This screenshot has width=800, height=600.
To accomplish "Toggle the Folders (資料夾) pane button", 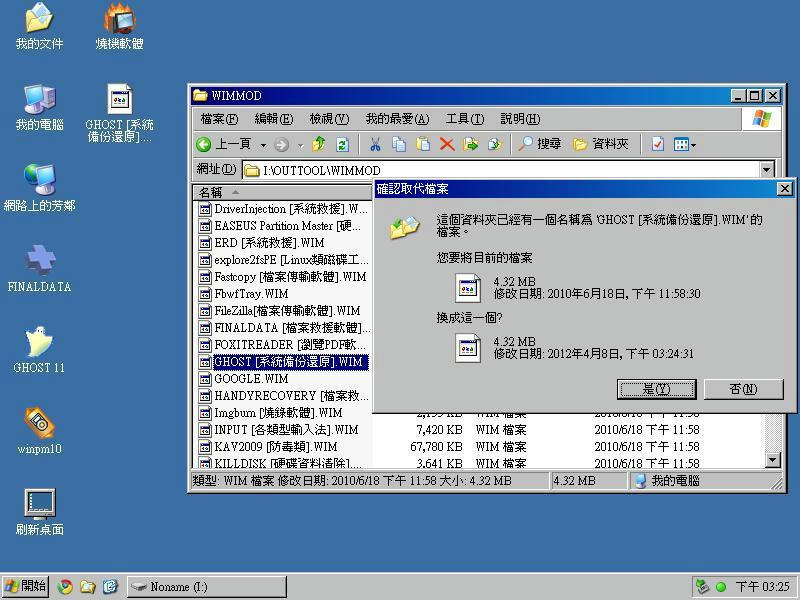I will 600,144.
